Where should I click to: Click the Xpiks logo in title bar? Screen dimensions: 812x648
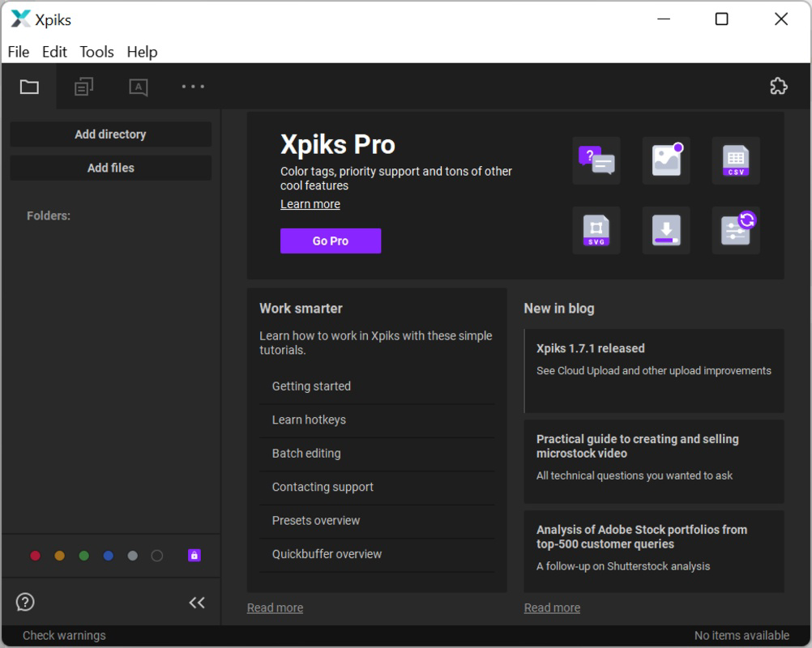click(20, 19)
